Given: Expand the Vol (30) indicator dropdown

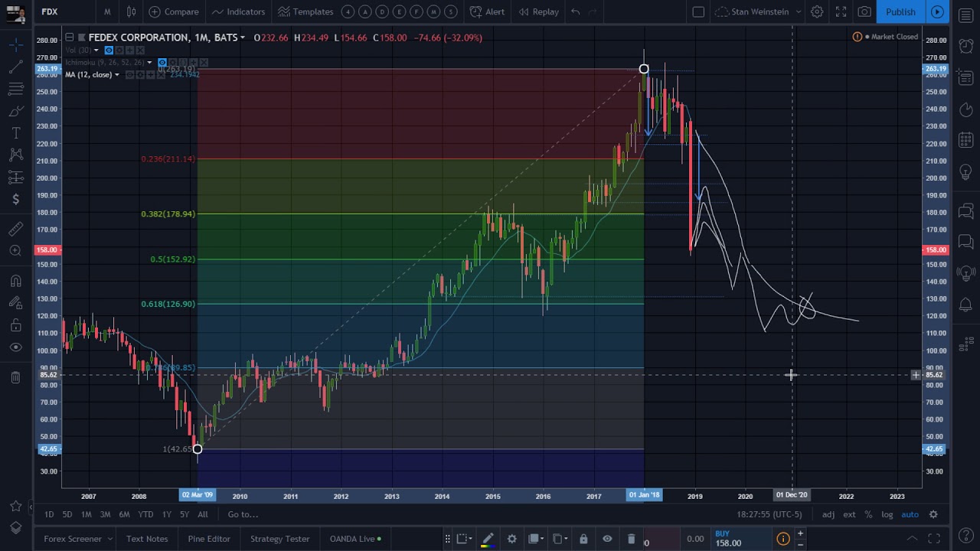Looking at the screenshot, I should (96, 51).
